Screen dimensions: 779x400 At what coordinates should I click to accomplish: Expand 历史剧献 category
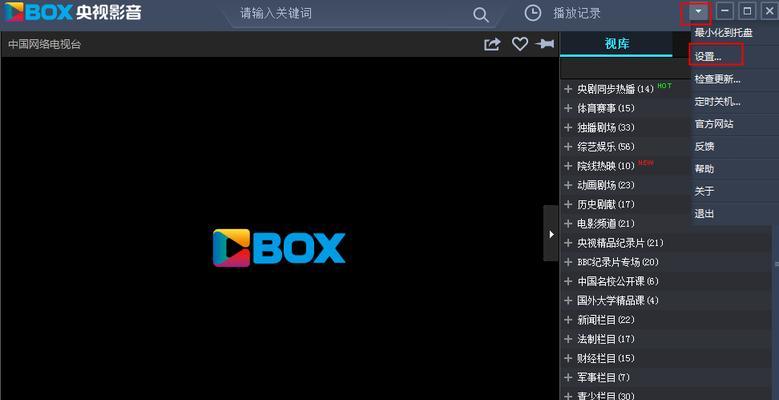coord(568,204)
